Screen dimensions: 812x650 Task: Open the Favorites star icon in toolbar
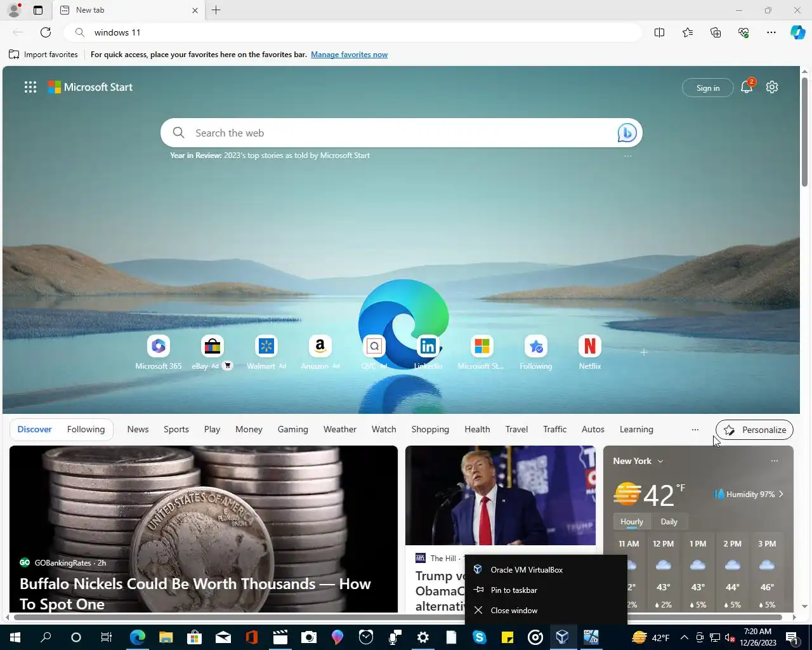coord(688,32)
